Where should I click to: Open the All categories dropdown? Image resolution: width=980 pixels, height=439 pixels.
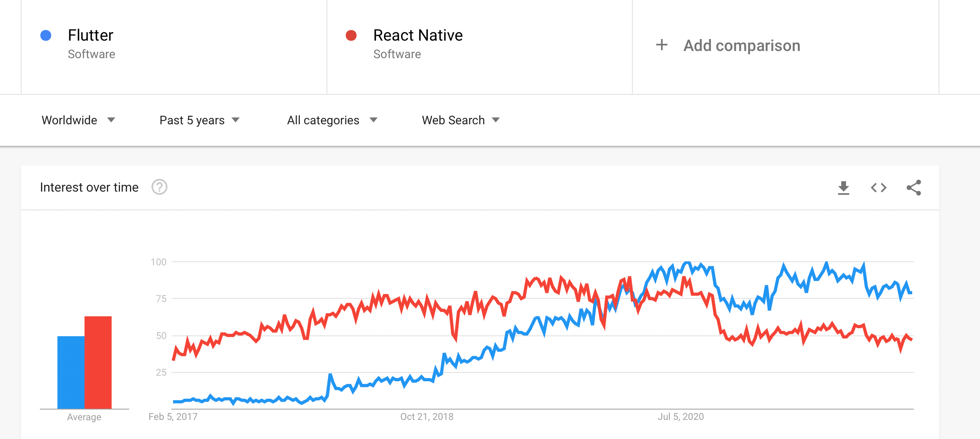[x=332, y=120]
